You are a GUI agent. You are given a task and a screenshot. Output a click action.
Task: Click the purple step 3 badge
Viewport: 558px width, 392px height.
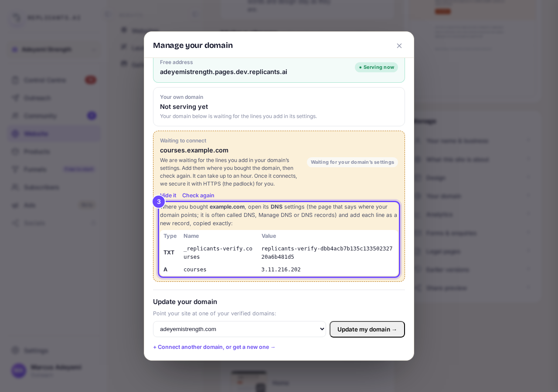pos(159,202)
